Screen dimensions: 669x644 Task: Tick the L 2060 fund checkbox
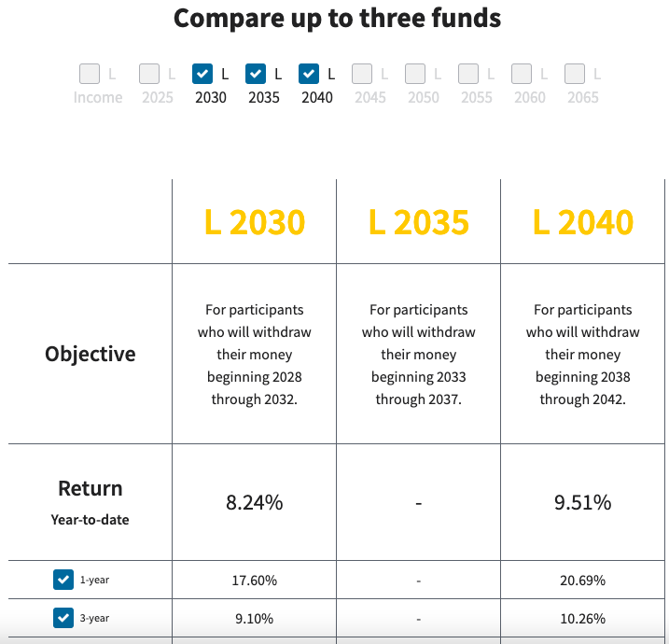522,74
